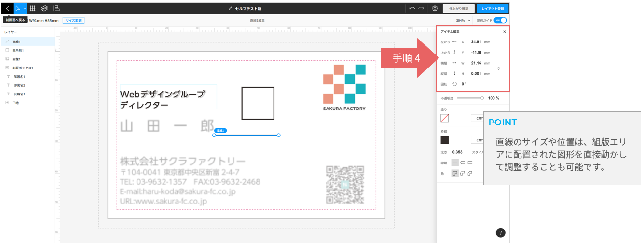Viewport: 644px width, 245px height.
Task: Click the stroke thickness value 0.353
Action: (457, 152)
